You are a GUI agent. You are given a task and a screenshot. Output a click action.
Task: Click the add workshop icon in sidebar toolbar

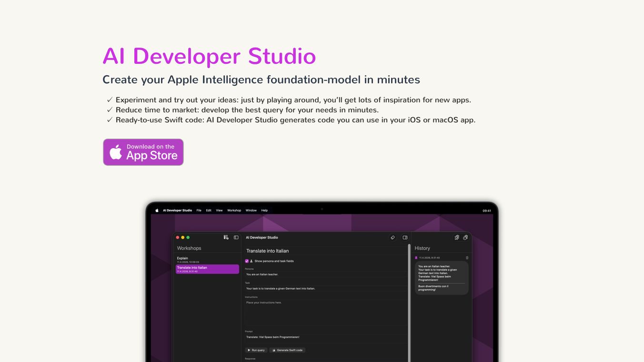(226, 237)
